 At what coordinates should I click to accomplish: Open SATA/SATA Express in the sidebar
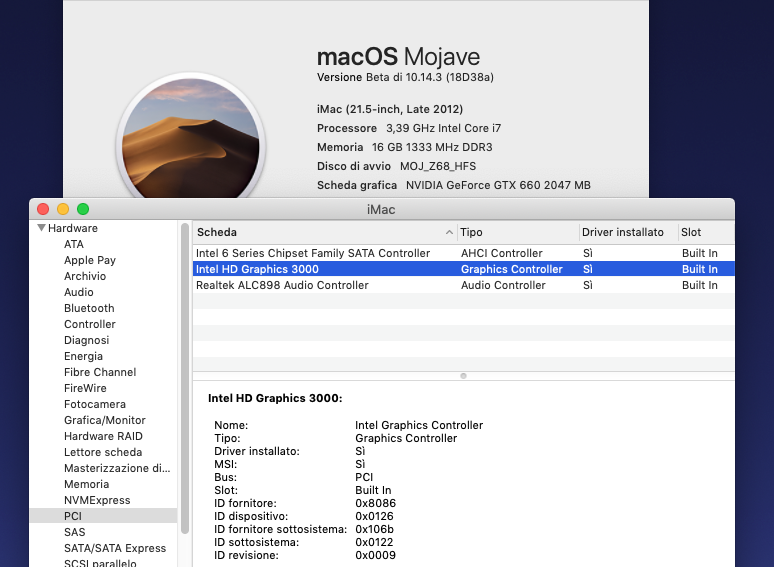tap(115, 548)
